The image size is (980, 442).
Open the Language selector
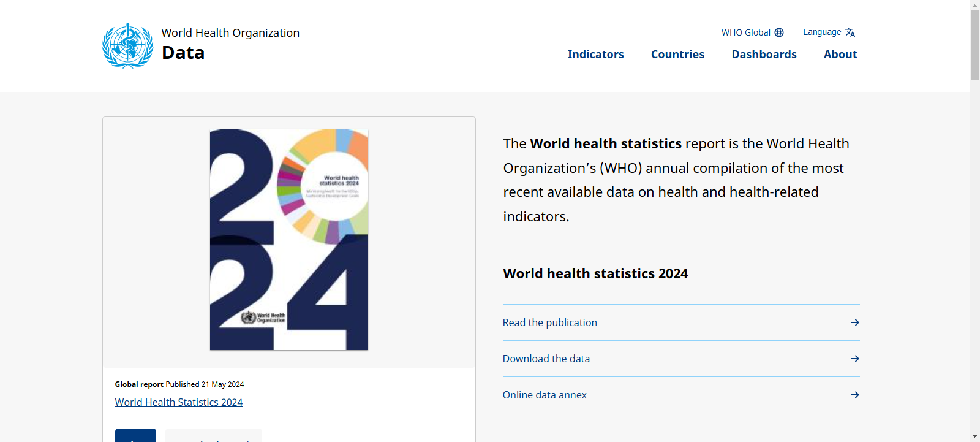click(x=822, y=32)
